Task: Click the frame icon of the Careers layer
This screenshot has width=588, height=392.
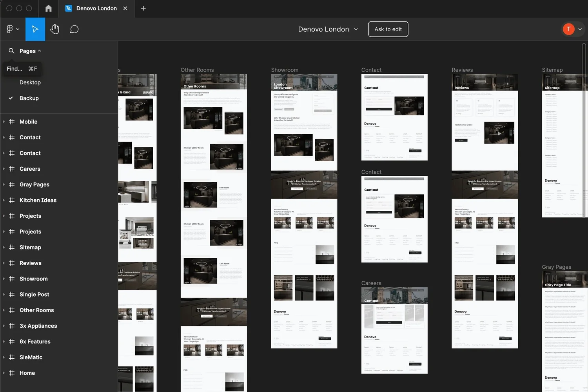Action: pyautogui.click(x=12, y=169)
